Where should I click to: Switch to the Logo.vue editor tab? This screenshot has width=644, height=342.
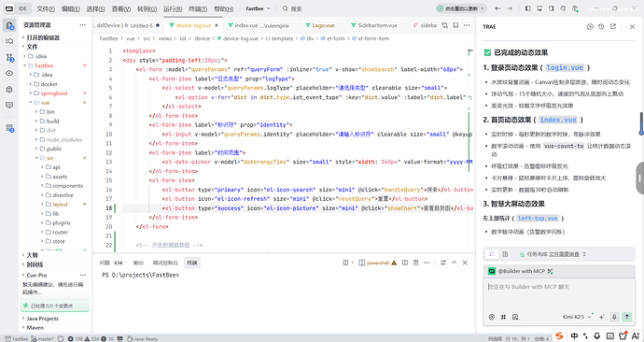tap(323, 25)
